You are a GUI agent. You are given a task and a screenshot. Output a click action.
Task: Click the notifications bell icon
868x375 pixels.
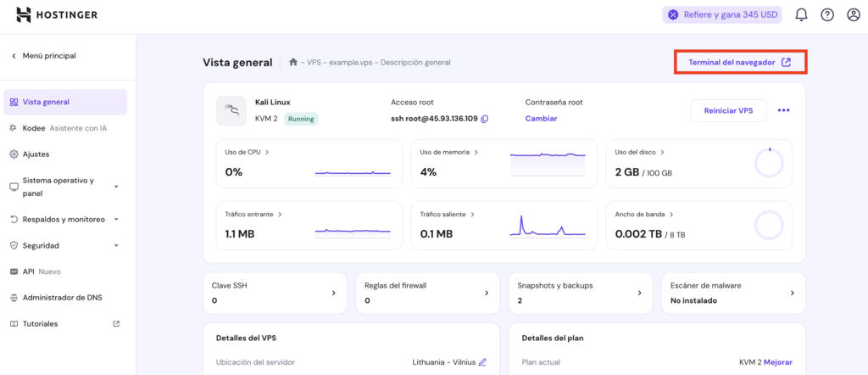click(800, 14)
